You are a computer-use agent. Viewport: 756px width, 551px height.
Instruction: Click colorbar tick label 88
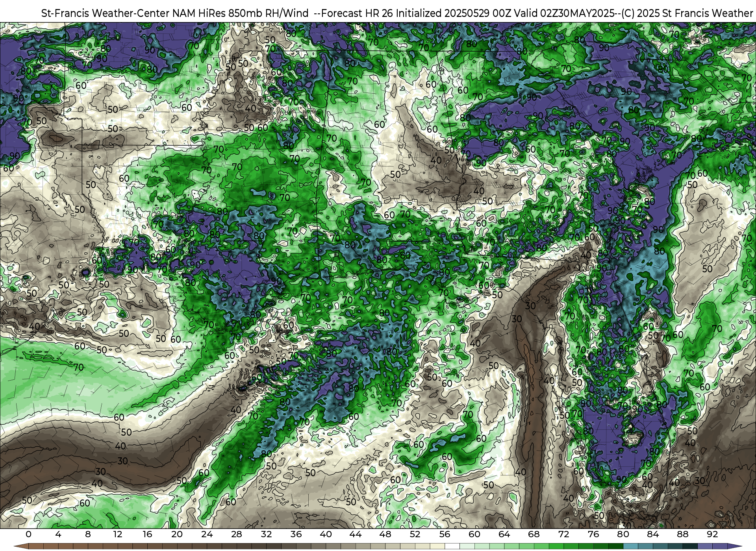682,534
